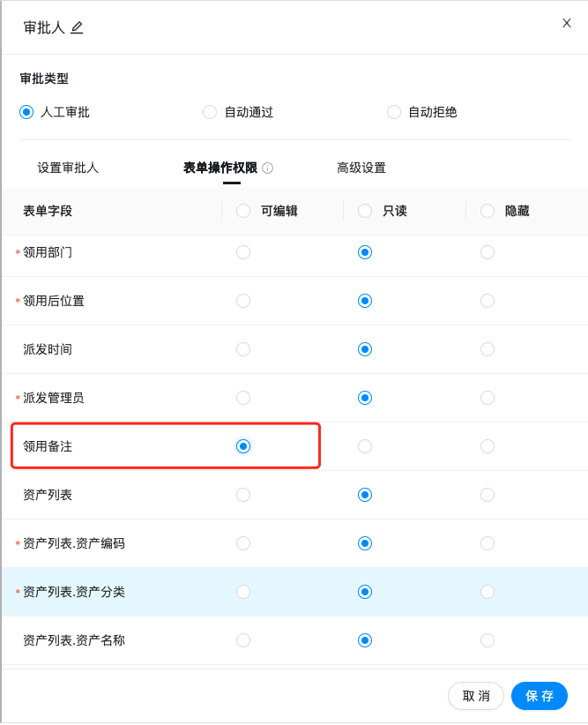This screenshot has height=725, width=588.
Task: Make 资产列表.资产名称 editable
Action: pyautogui.click(x=243, y=640)
